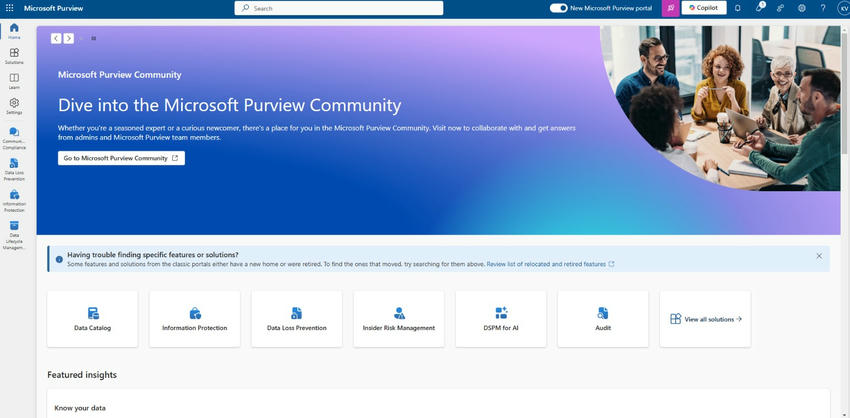Open the DSPM for AI card

click(501, 319)
